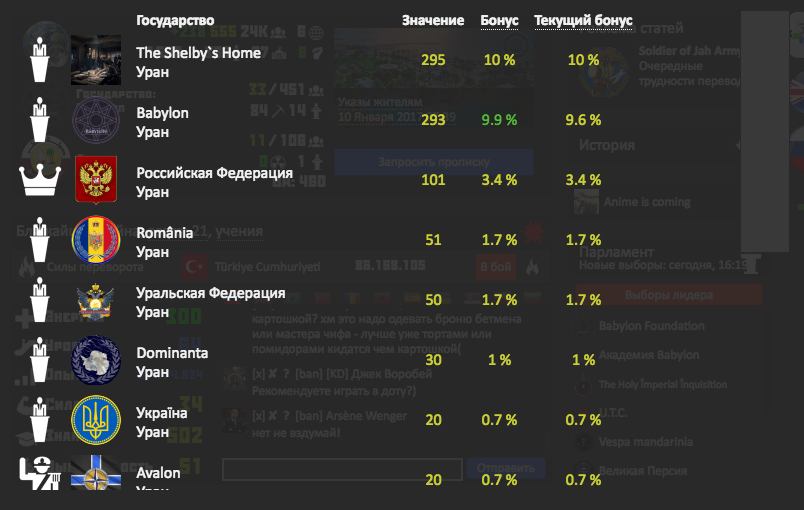Click the Russian double-headed eagle coat of arms
804x510 pixels.
[x=96, y=181]
